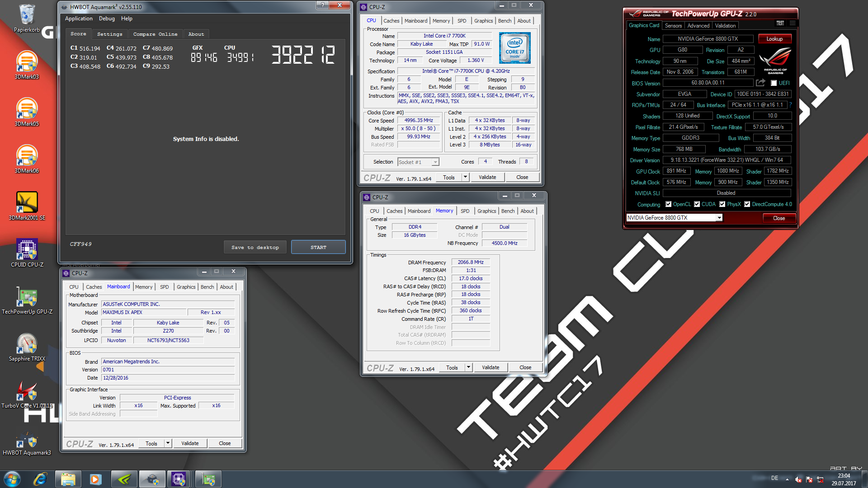Open the Debug menu in Aquamark
This screenshot has width=868, height=488.
click(x=107, y=19)
